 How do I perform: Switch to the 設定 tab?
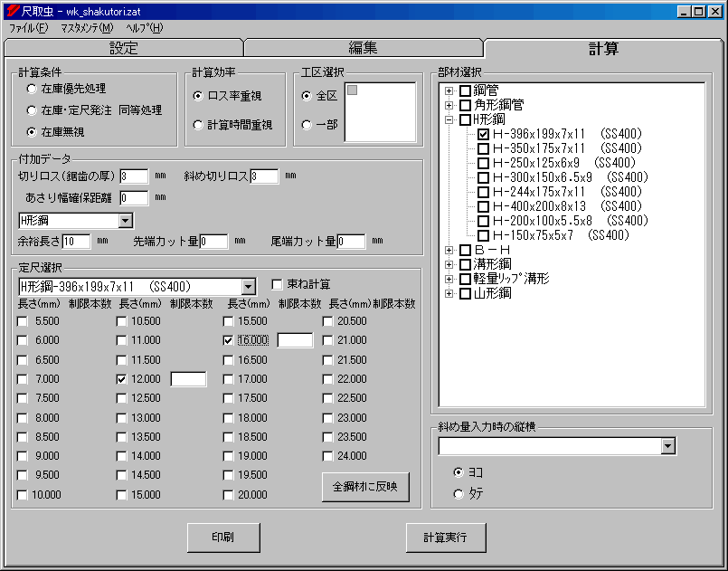[x=124, y=49]
